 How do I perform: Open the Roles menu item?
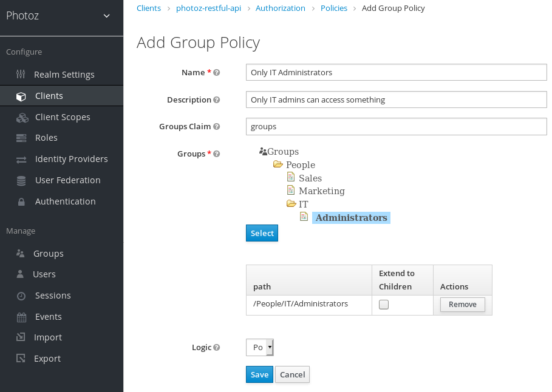[46, 138]
